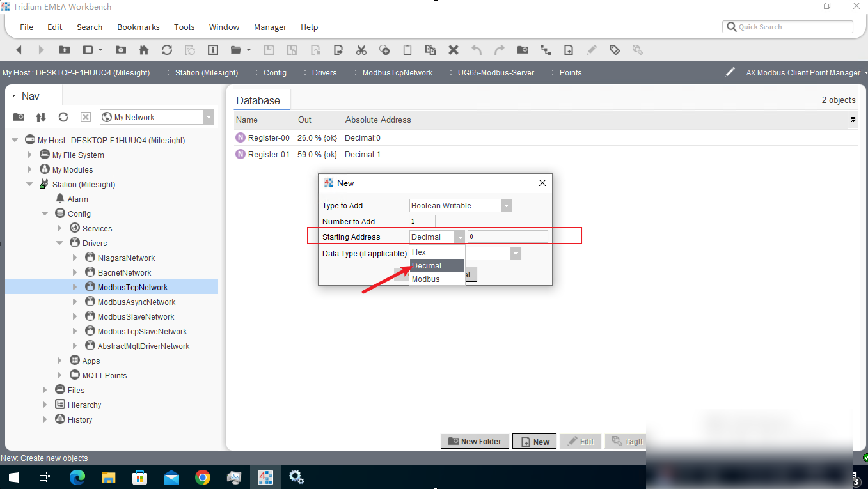Collapse the Drivers tree node
The image size is (868, 489).
[x=59, y=243]
